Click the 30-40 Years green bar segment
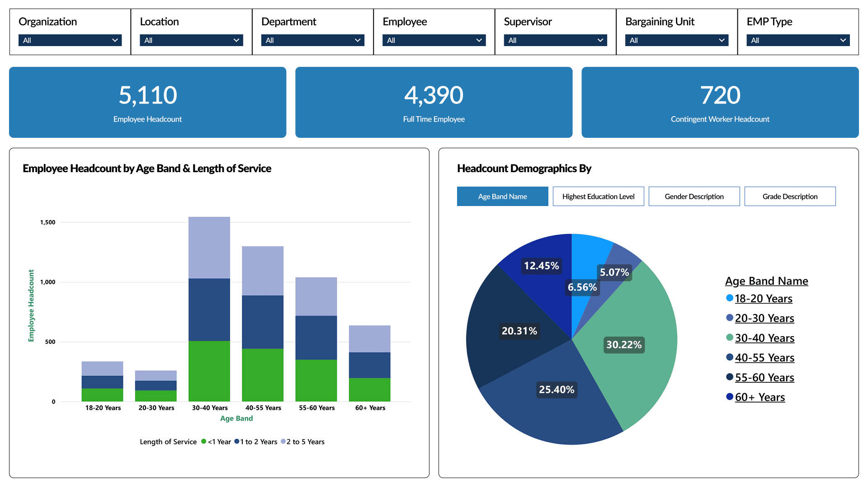 point(209,371)
